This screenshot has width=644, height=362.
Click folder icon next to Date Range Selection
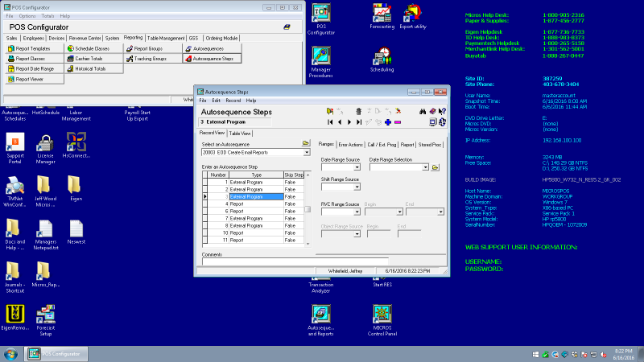(x=436, y=167)
